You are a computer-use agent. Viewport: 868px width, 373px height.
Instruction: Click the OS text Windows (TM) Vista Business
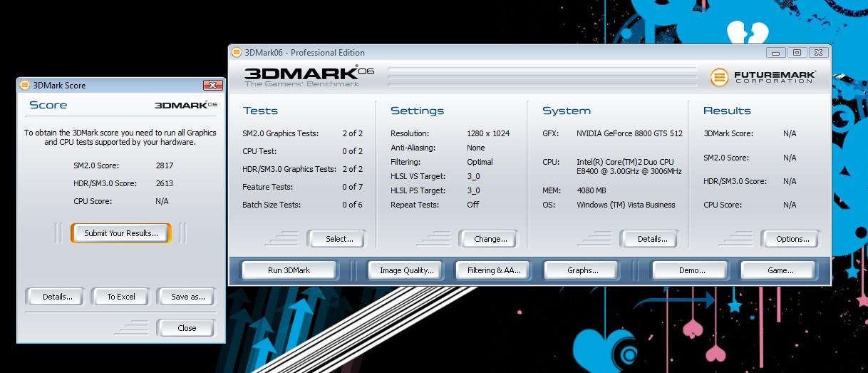click(x=626, y=205)
